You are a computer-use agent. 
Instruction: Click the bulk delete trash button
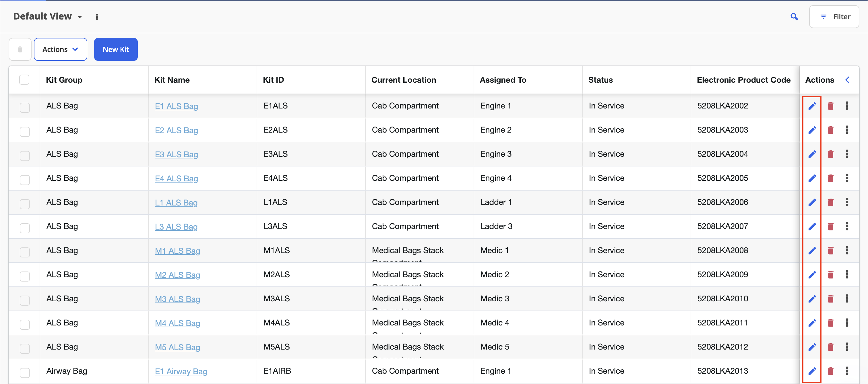click(x=20, y=49)
